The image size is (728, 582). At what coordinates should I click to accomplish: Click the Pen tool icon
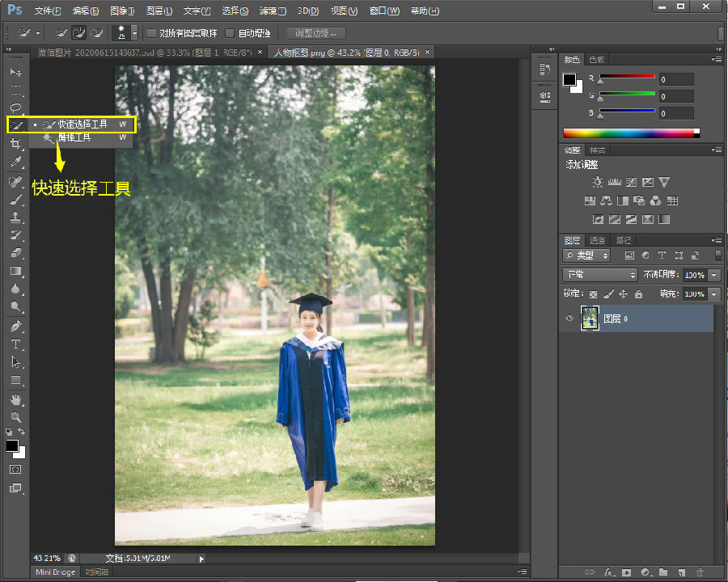15,327
